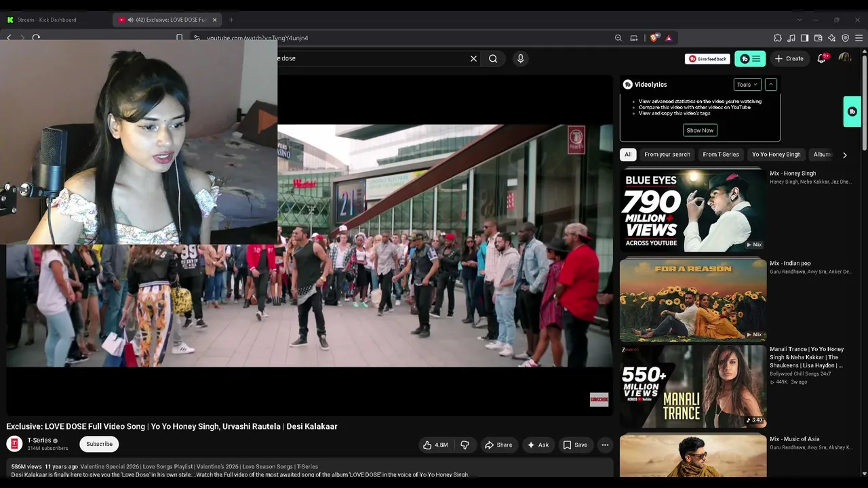The image size is (868, 488).
Task: Open the Brave Rewards triangle icon
Action: [x=669, y=38]
